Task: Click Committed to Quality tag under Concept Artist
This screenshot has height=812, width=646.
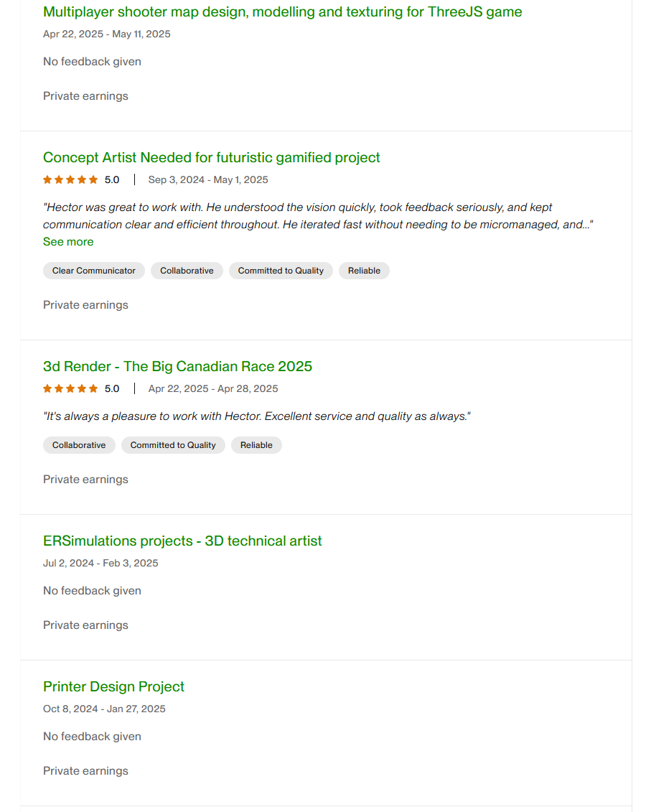Action: coord(281,271)
